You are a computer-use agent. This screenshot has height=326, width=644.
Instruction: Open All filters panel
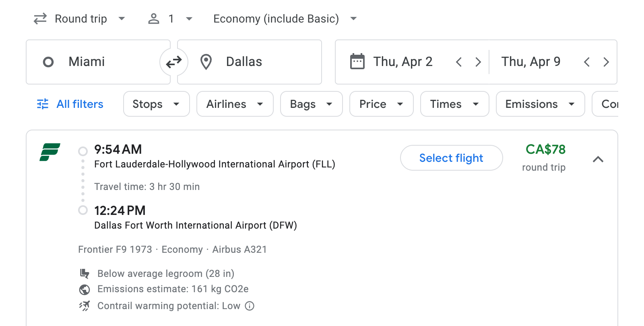pyautogui.click(x=70, y=104)
